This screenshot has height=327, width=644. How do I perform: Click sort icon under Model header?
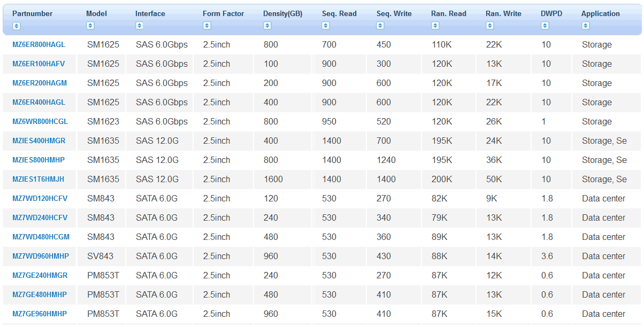click(x=90, y=26)
